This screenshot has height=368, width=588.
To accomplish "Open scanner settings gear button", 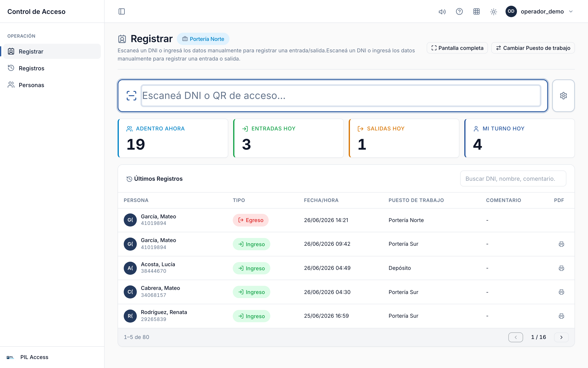I will coord(563,96).
